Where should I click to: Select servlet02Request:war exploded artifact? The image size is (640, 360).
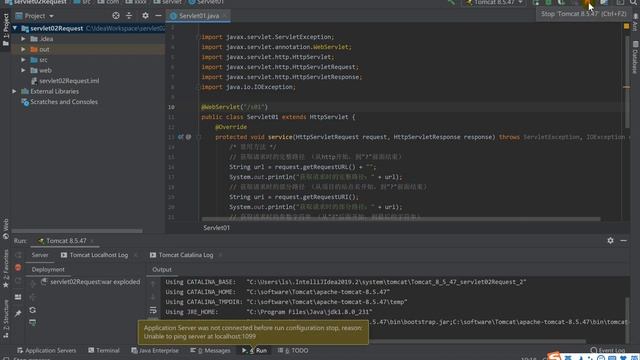coord(90,282)
